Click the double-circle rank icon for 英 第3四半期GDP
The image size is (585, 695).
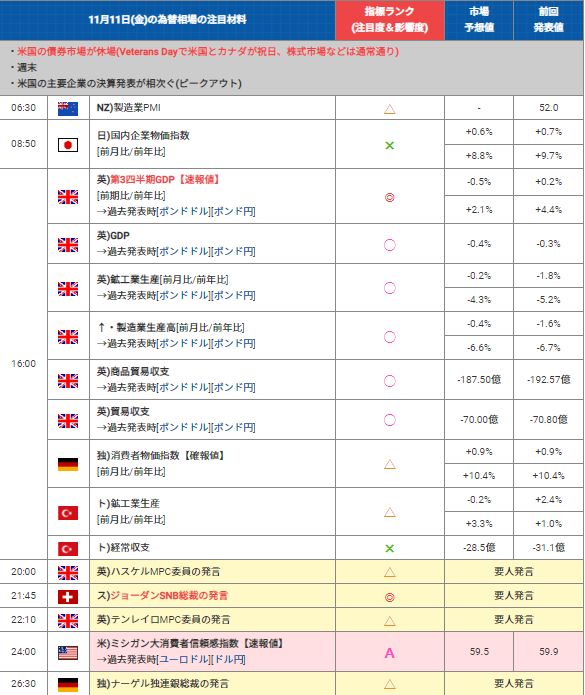(x=390, y=198)
